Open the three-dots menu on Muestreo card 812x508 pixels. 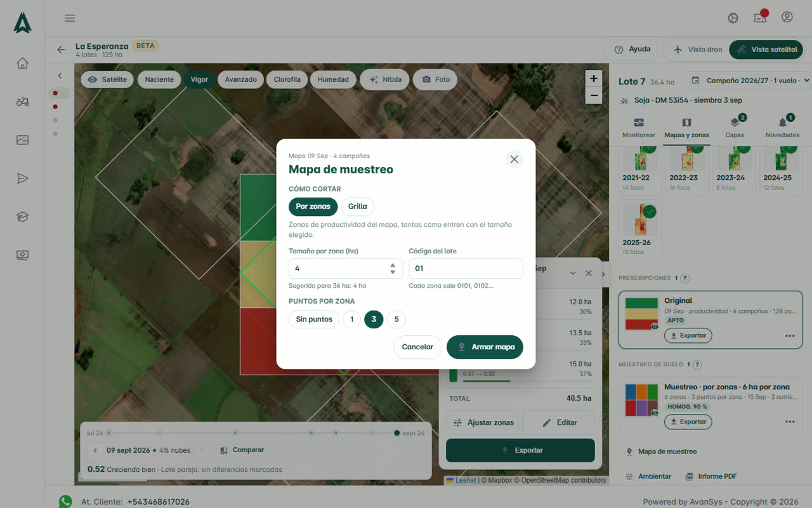pos(790,422)
